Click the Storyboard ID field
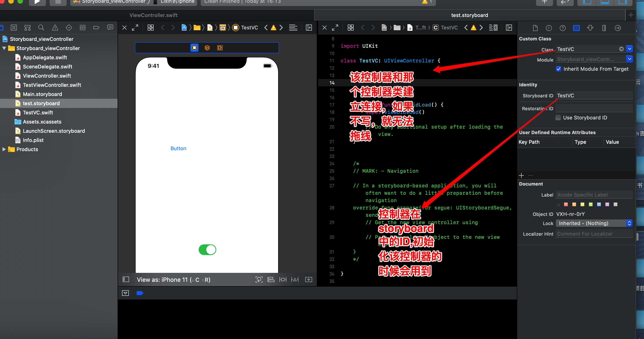The image size is (644, 339). [594, 96]
